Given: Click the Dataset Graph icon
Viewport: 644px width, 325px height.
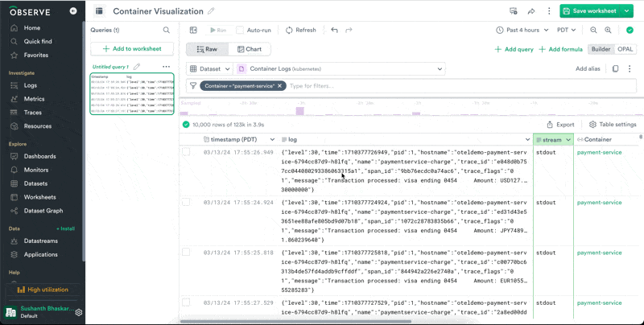Looking at the screenshot, I should 14,211.
